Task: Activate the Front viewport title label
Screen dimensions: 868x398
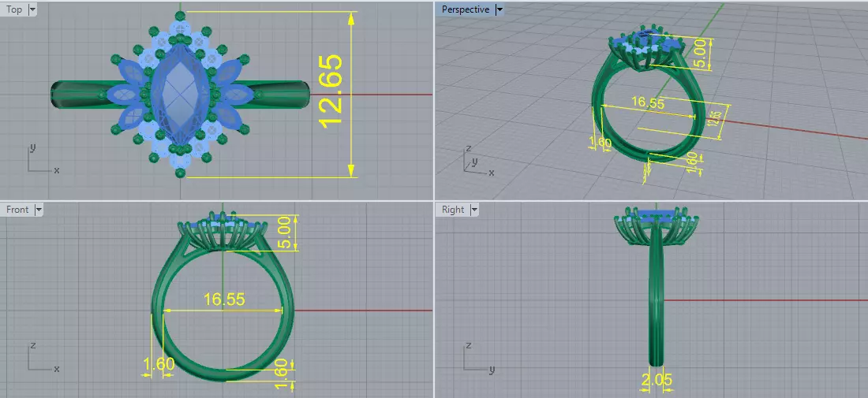Action: [17, 210]
